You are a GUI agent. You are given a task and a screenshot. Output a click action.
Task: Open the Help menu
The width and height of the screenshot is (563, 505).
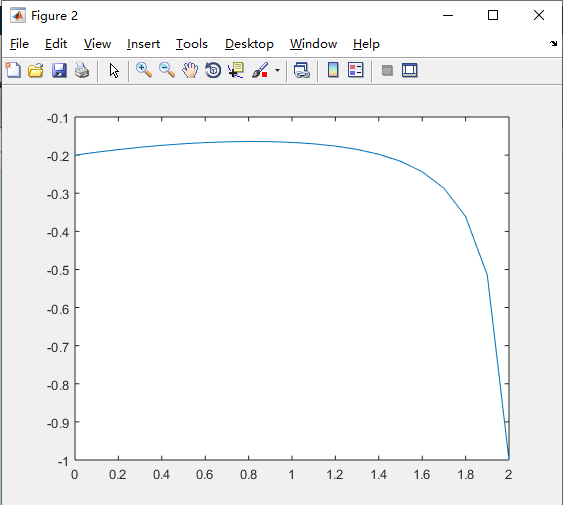pyautogui.click(x=366, y=44)
